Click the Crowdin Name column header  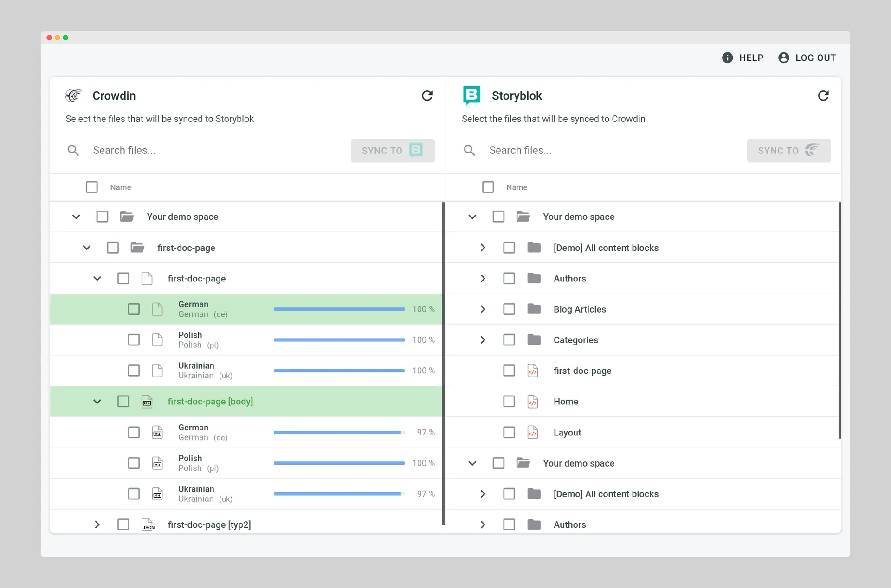point(121,187)
